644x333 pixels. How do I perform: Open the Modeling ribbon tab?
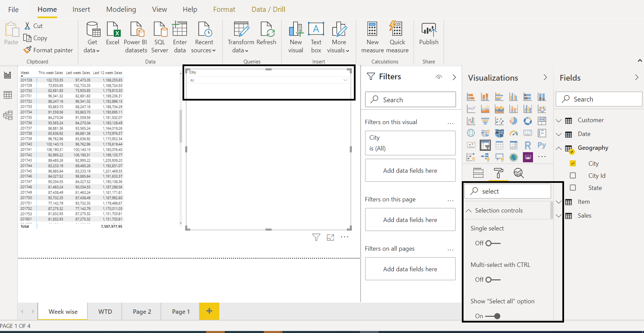point(121,9)
